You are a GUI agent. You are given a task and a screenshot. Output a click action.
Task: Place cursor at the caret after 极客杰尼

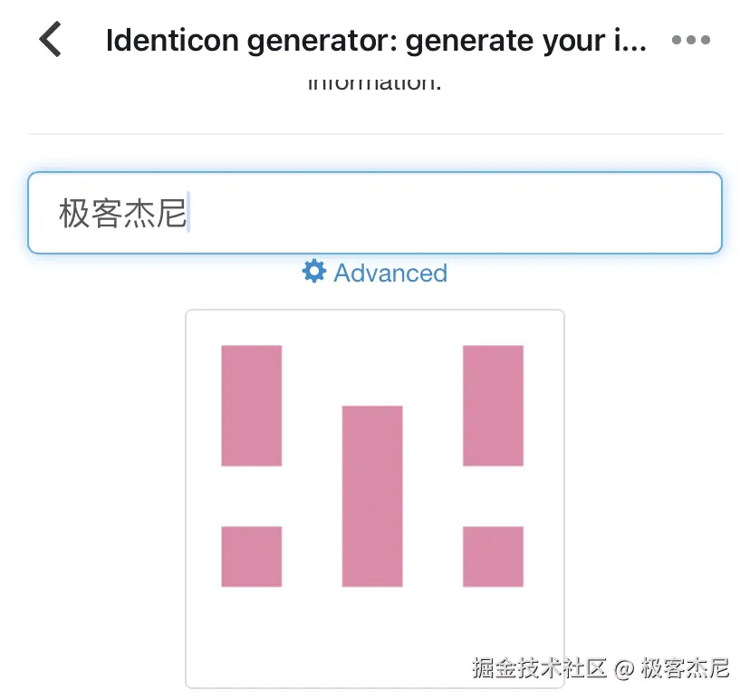[x=188, y=214]
